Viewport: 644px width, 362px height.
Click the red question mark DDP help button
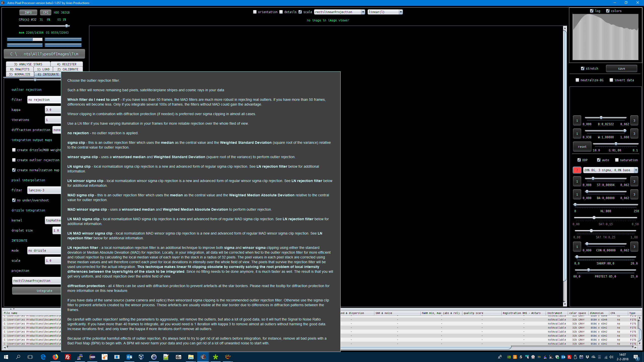[577, 170]
